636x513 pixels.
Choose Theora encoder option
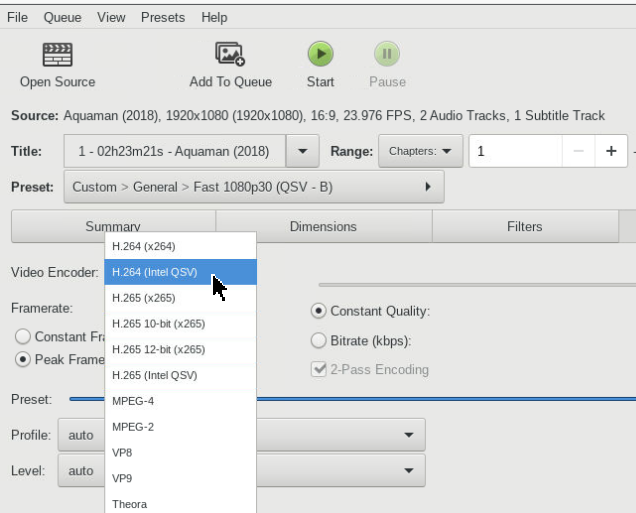180,503
